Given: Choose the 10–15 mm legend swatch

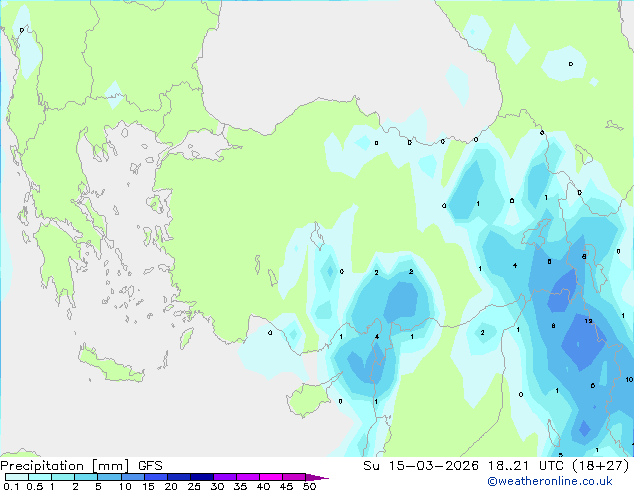Looking at the screenshot, I should click(132, 477).
